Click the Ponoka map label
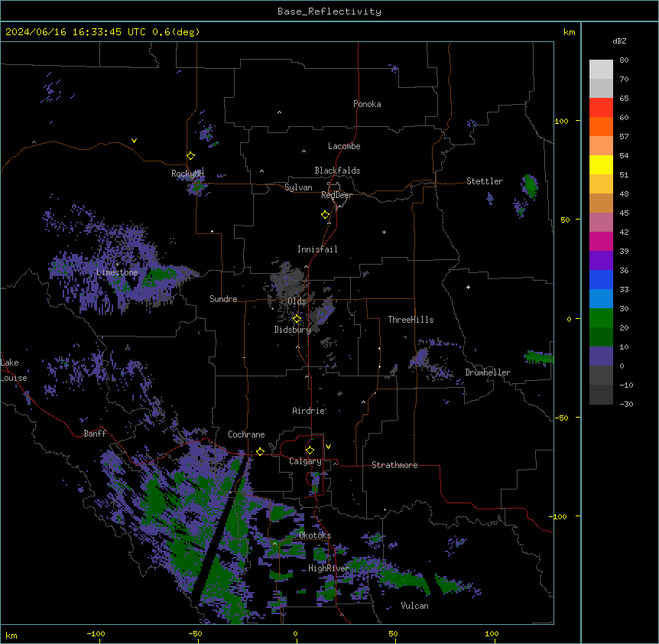 point(367,104)
